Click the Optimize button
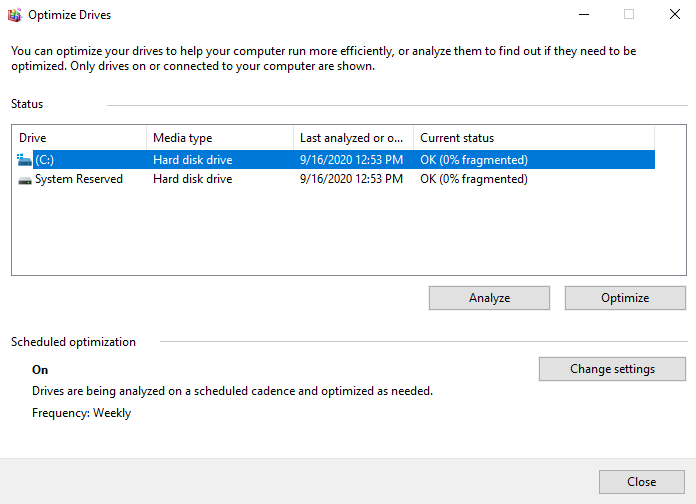This screenshot has width=696, height=504. point(625,298)
